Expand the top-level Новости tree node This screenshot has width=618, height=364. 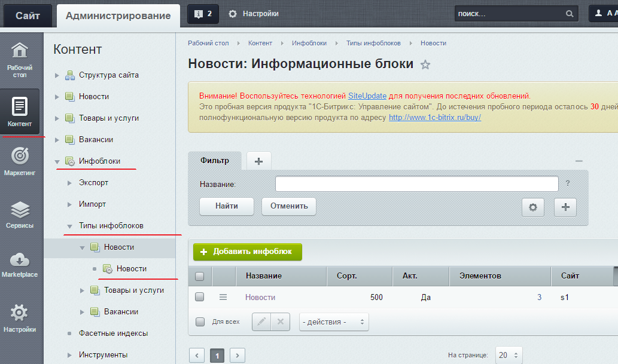pos(57,97)
